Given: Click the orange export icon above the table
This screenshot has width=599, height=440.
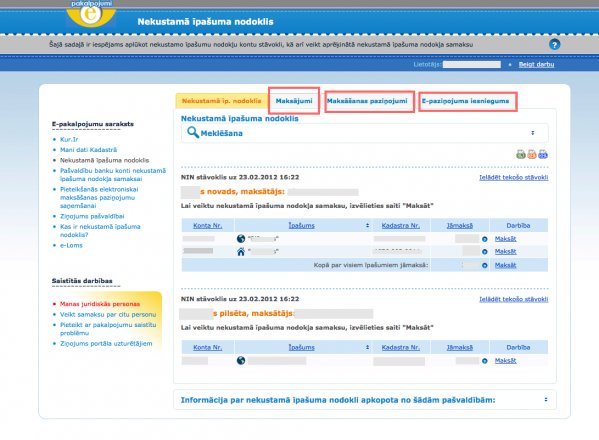Looking at the screenshot, I should 532,154.
